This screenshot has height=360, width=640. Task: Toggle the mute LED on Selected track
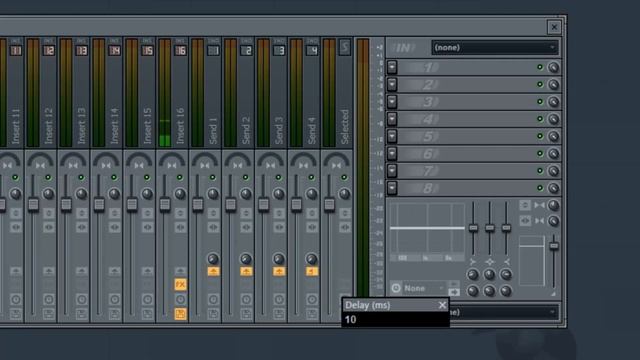(x=344, y=178)
